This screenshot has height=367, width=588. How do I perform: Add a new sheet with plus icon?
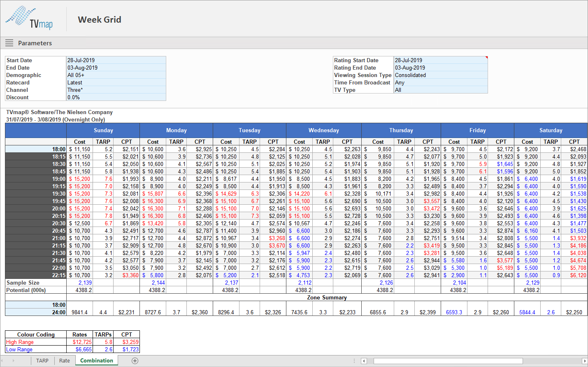[x=135, y=361]
